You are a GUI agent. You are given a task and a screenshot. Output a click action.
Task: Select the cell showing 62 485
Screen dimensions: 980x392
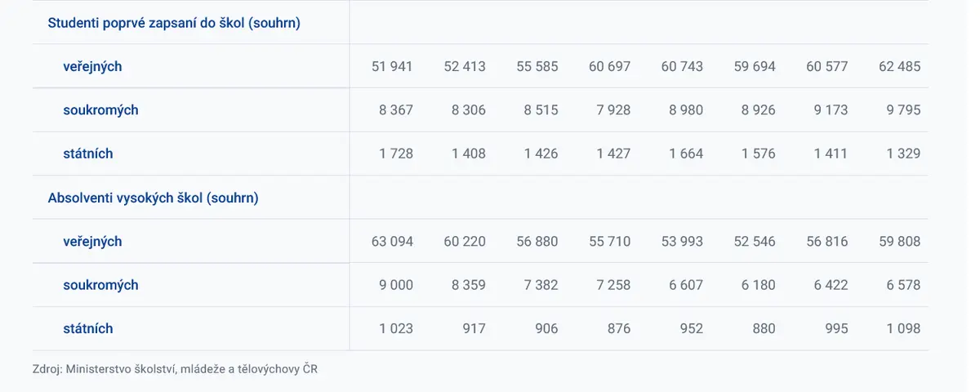point(899,66)
